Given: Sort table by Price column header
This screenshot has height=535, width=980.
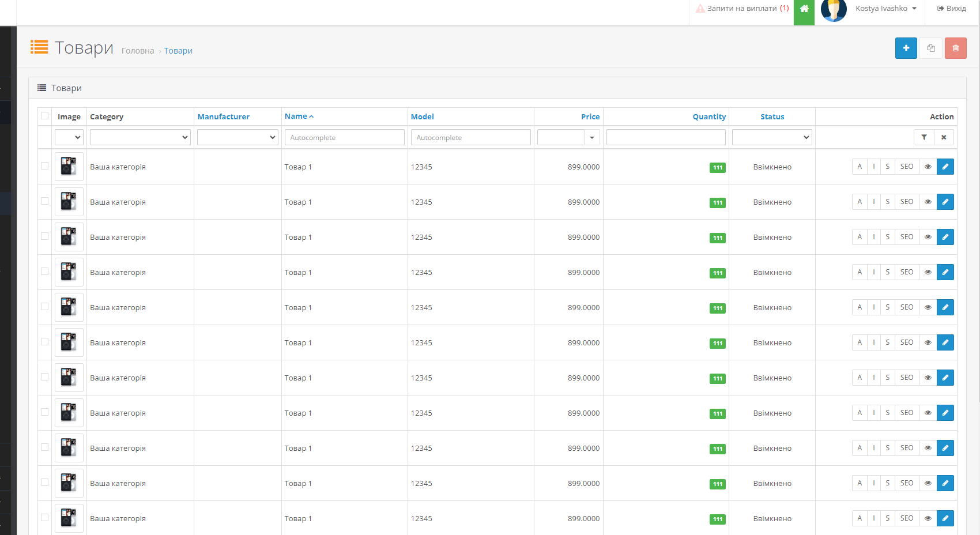Looking at the screenshot, I should point(590,116).
